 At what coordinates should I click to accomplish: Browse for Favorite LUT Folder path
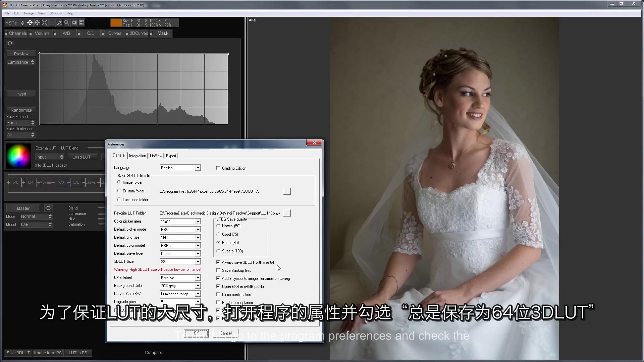287,213
